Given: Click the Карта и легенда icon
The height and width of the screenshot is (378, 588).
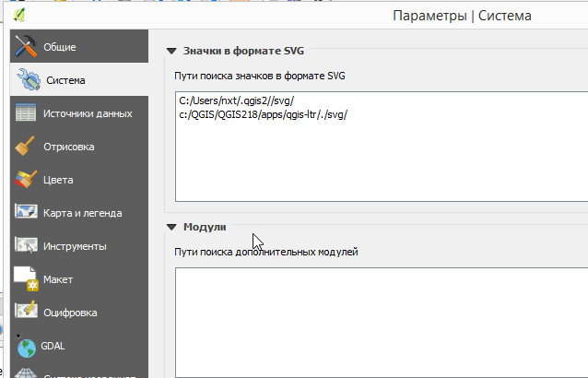Looking at the screenshot, I should pyautogui.click(x=26, y=213).
